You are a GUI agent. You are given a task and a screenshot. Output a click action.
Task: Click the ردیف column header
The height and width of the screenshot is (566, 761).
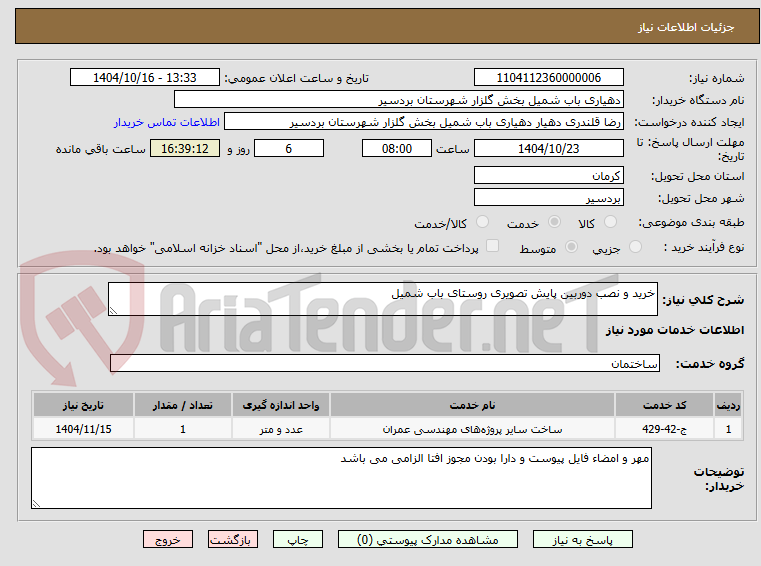(728, 405)
